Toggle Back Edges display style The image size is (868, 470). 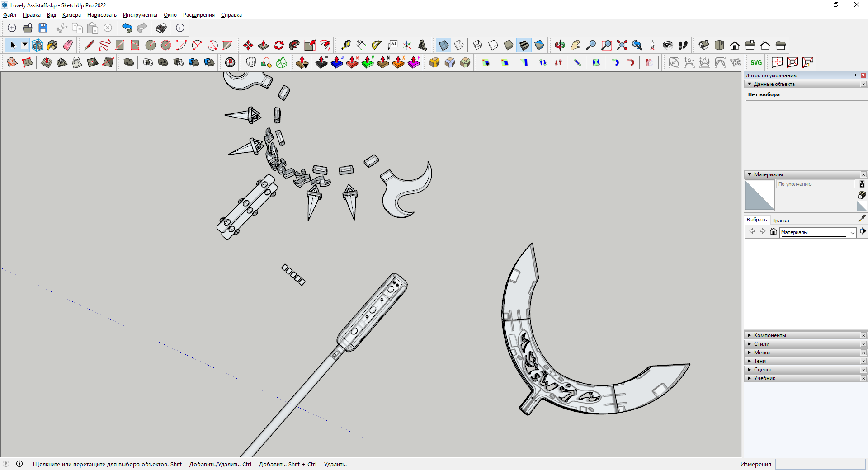459,45
